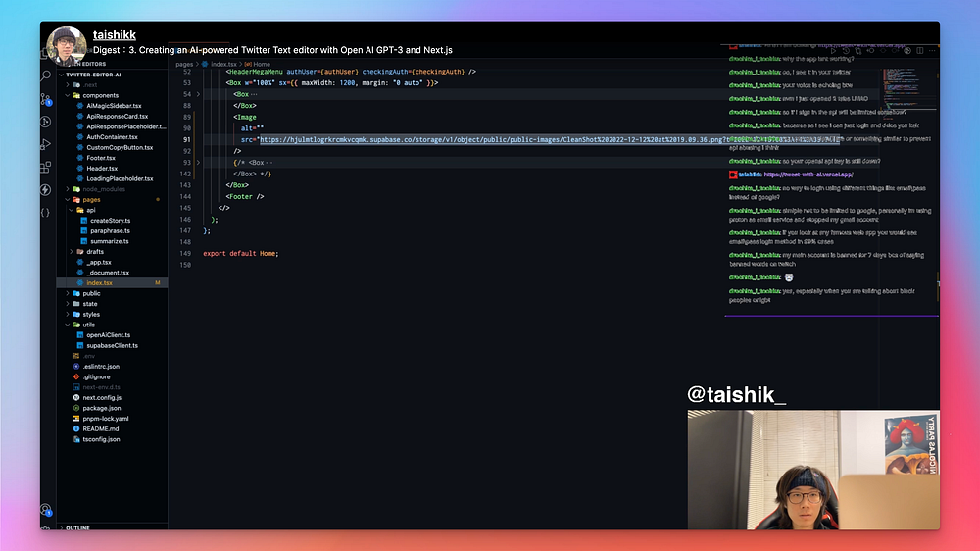Open the Search view in activity bar
980x551 pixels.
(46, 76)
